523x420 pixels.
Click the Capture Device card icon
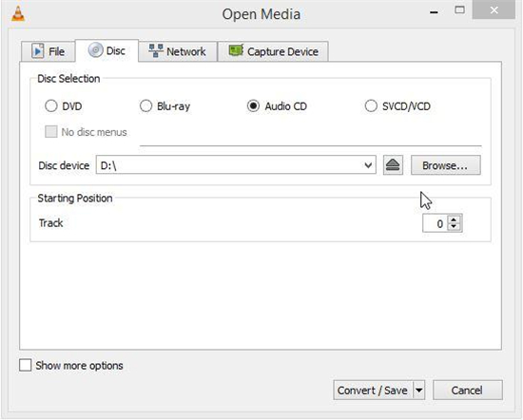pos(236,50)
